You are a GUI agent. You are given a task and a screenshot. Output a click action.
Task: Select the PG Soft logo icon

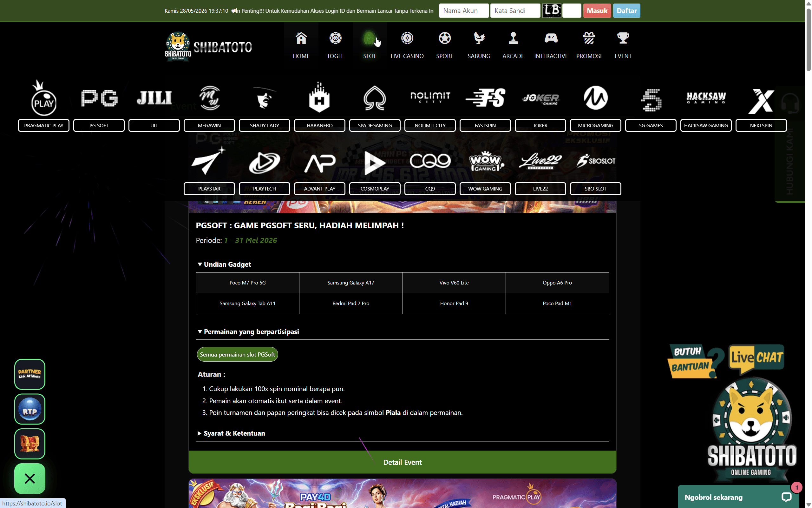99,98
